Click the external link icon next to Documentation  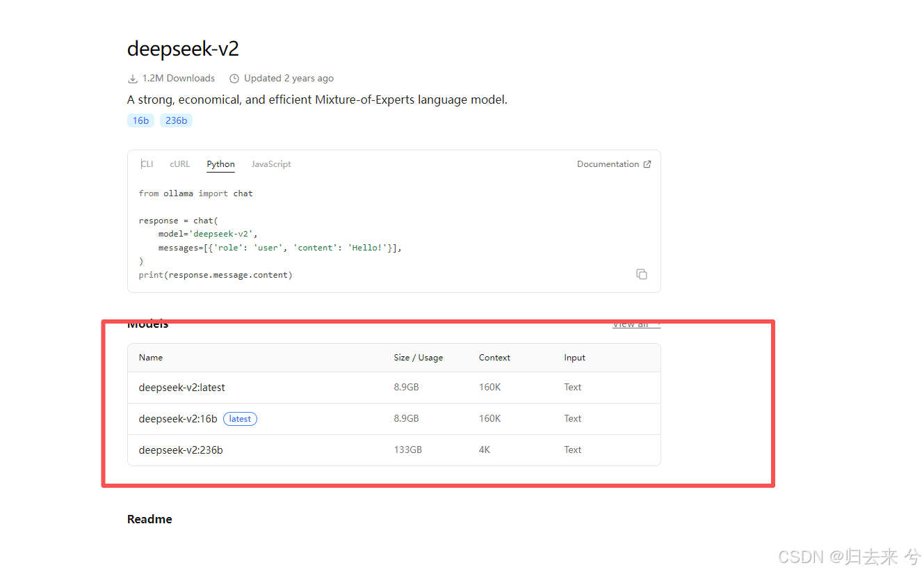point(647,164)
